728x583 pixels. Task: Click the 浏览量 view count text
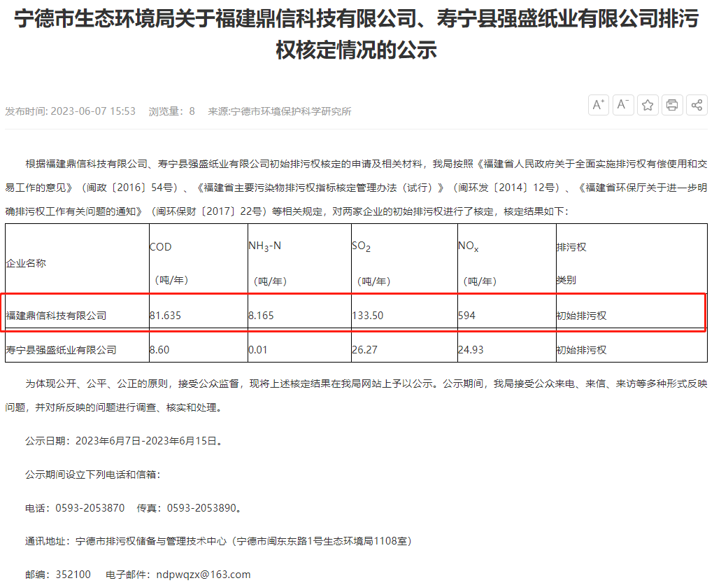coord(171,111)
